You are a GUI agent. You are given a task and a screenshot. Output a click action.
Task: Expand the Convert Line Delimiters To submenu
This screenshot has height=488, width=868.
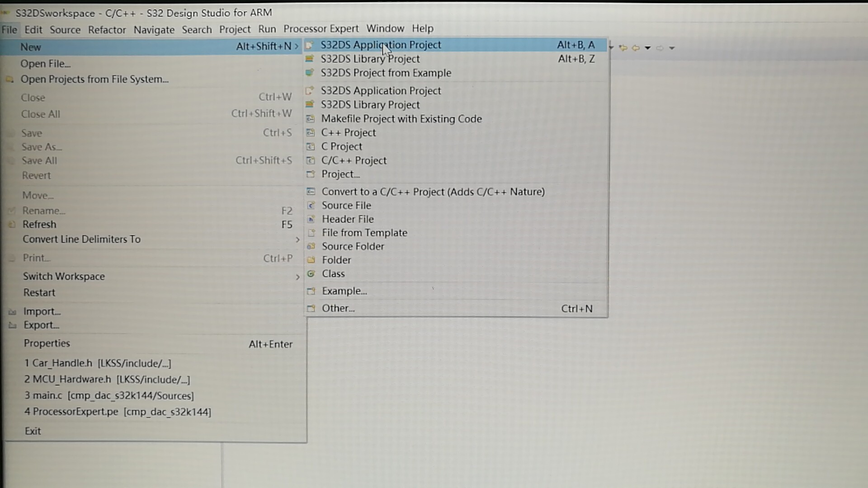click(297, 239)
